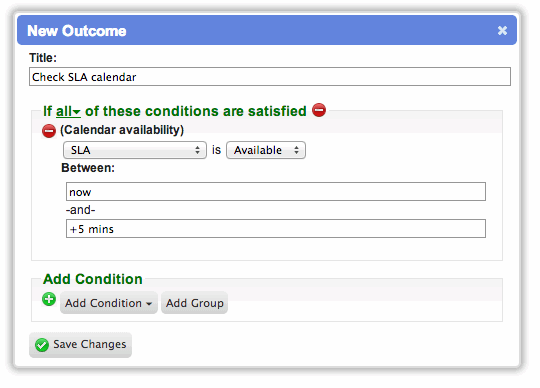Focus the Title field with 'Check SLA calendar'
The height and width of the screenshot is (388, 540).
270,76
